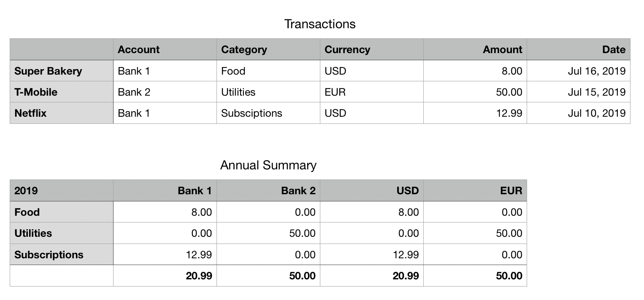Select the Super Bakery row header
The width and height of the screenshot is (644, 300).
point(62,71)
